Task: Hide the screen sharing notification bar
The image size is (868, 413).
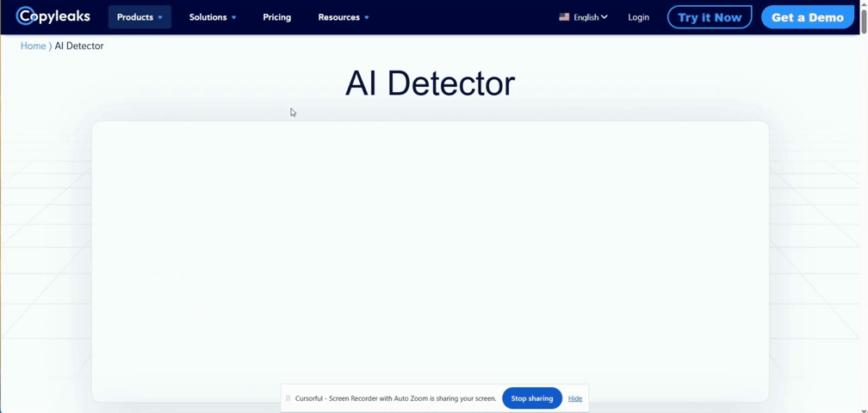Action: click(575, 398)
